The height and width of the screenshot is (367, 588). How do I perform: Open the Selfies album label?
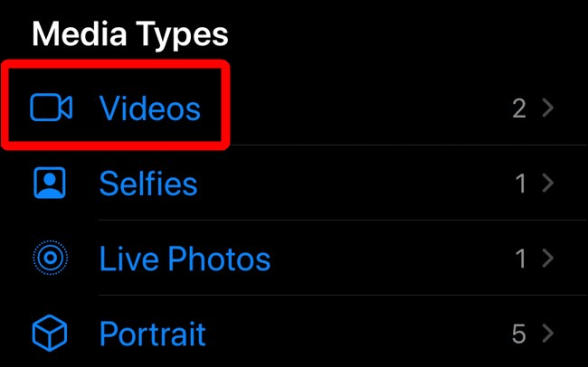pyautogui.click(x=148, y=184)
